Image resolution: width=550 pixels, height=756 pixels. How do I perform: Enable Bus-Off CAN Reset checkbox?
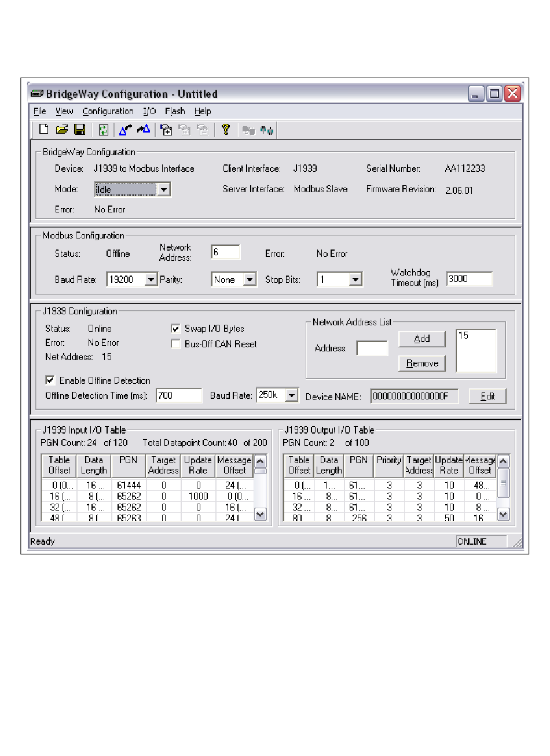tap(175, 344)
